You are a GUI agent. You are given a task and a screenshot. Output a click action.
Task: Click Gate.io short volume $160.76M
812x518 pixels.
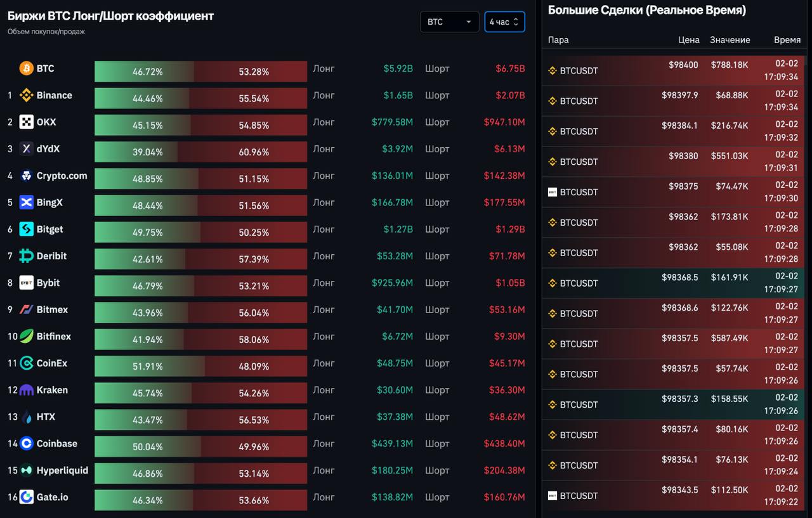504,497
